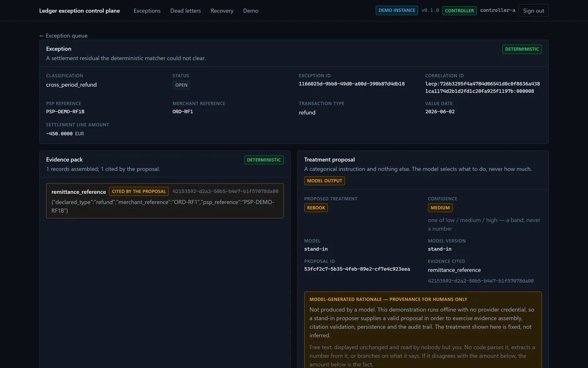Click proposal ID 53fcf2c7-5b35-4feb-89e2-cf7e4c923eea
This screenshot has height=368, width=588.
point(357,269)
